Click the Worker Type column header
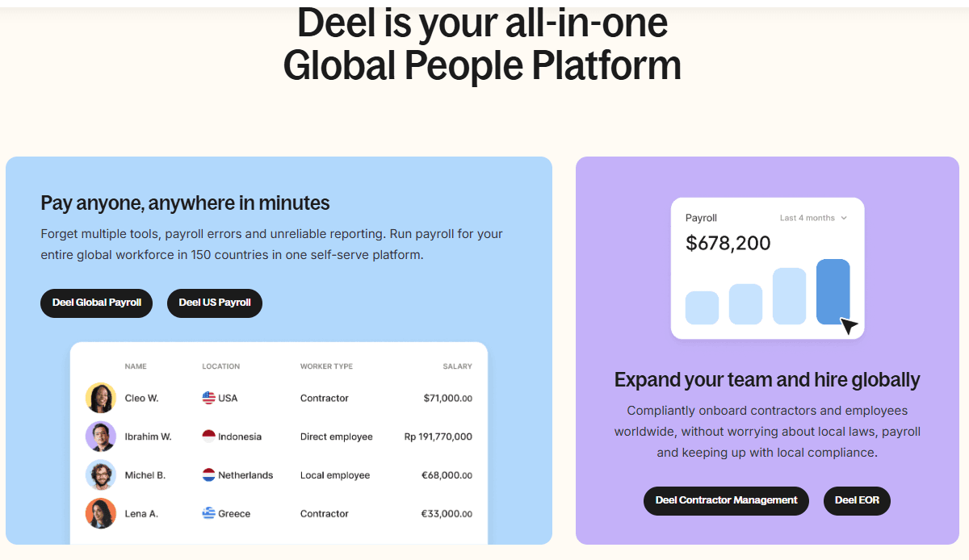 point(326,366)
